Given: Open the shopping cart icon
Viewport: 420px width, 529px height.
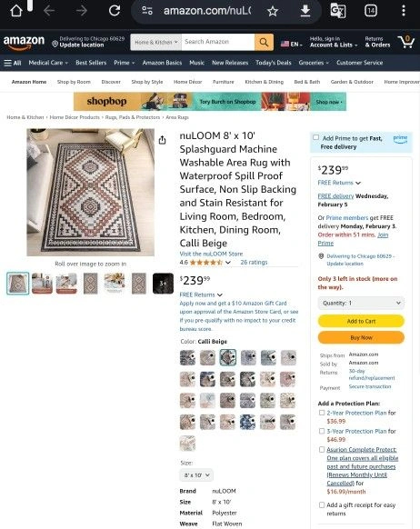Looking at the screenshot, I should (406, 42).
